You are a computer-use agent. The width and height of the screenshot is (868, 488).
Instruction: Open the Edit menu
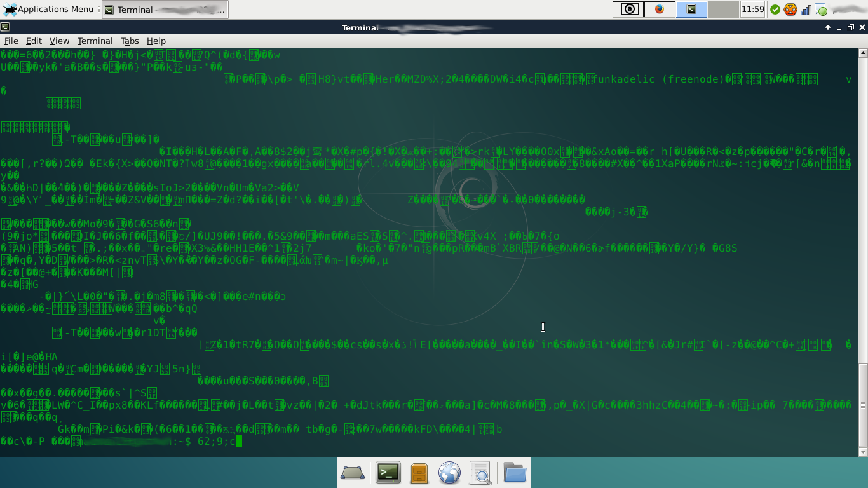(34, 41)
